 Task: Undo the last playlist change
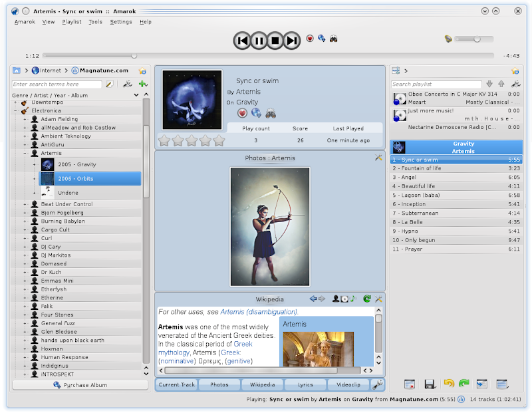coord(449,384)
